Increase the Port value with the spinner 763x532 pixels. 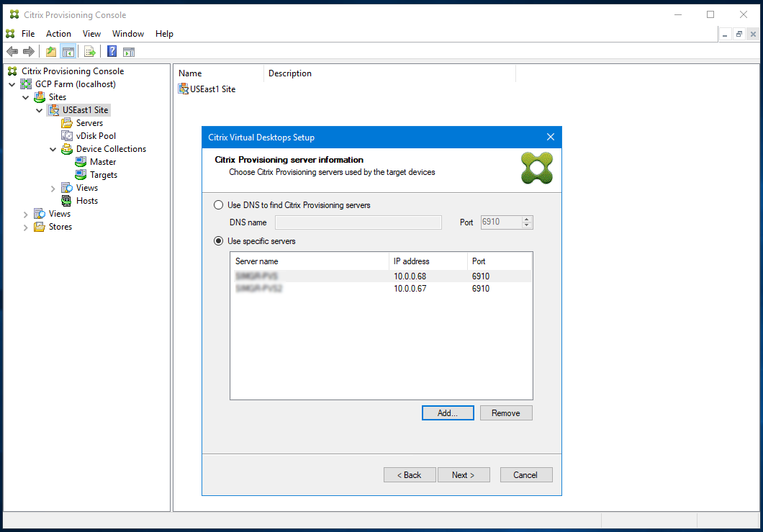528,219
